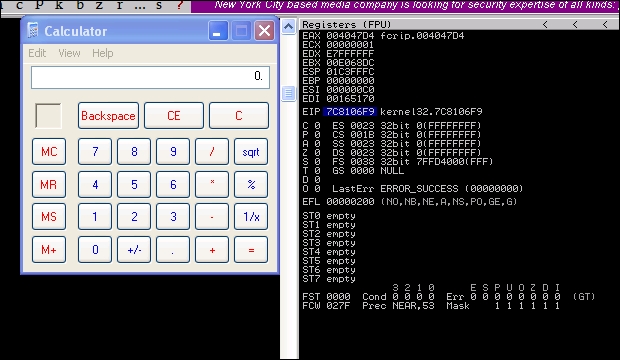Image resolution: width=620 pixels, height=360 pixels.
Task: Open the CPU window via toolbar 'c'
Action: click(x=19, y=6)
